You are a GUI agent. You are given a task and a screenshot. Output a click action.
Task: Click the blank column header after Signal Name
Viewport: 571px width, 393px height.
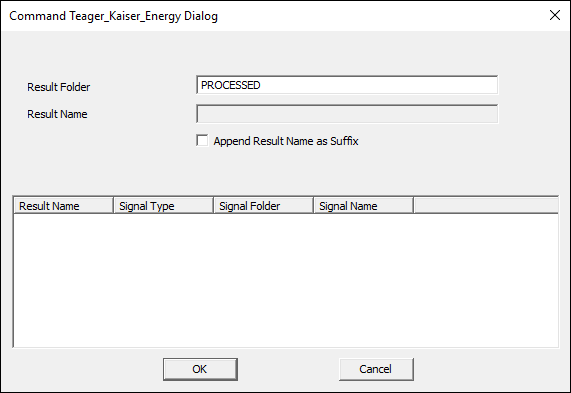[486, 205]
